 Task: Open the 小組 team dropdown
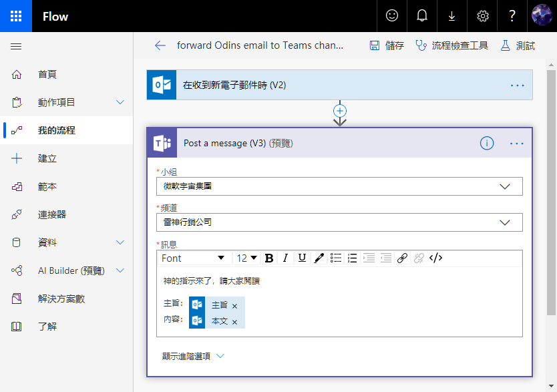[339, 186]
